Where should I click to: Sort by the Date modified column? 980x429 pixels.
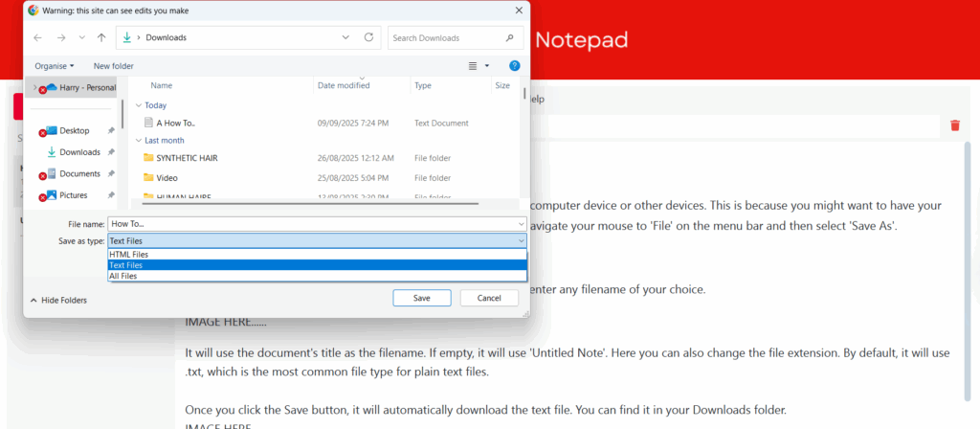(x=345, y=86)
